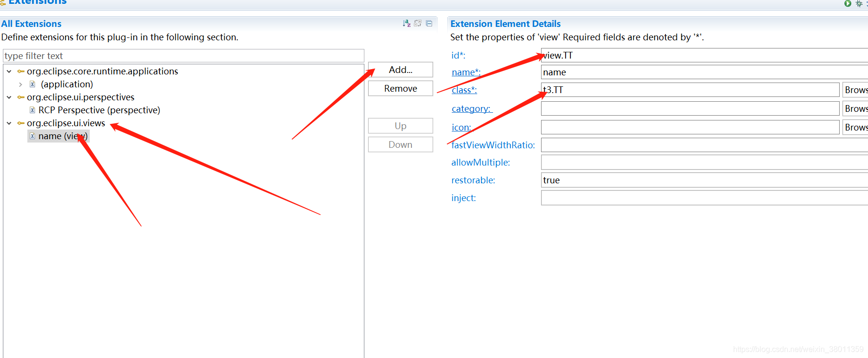Collapse org.eclipse.core.runtime.applications node
The height and width of the screenshot is (358, 868).
tap(9, 72)
